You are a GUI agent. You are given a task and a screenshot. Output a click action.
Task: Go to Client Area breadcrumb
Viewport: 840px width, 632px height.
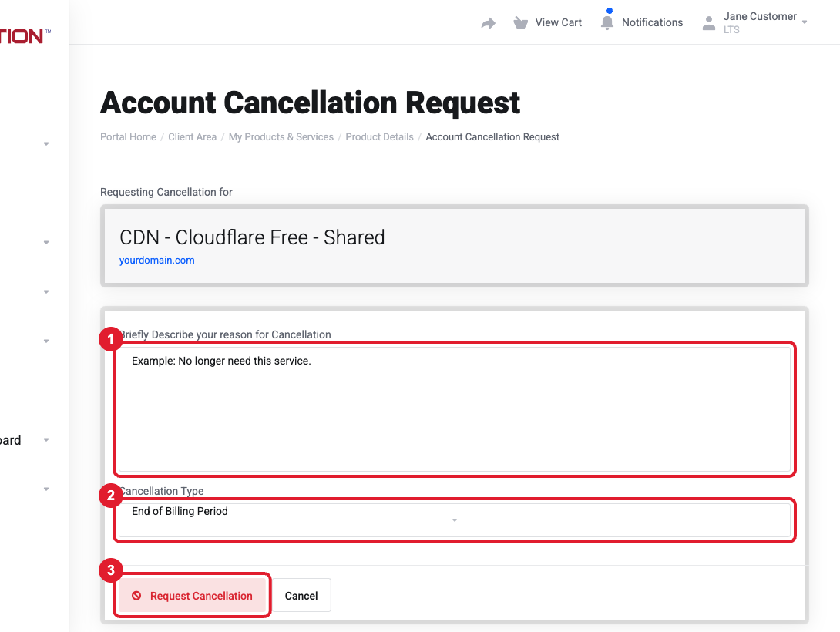[x=193, y=136]
